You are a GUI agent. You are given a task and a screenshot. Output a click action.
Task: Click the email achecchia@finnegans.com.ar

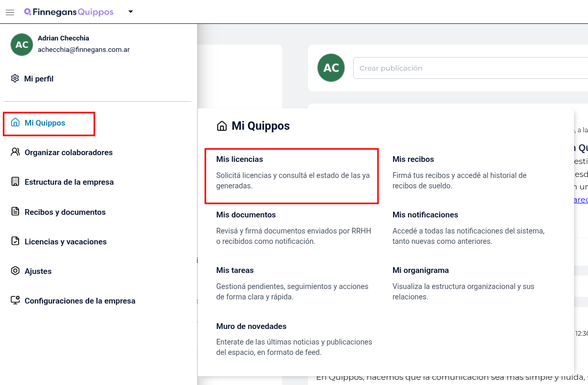pyautogui.click(x=83, y=49)
